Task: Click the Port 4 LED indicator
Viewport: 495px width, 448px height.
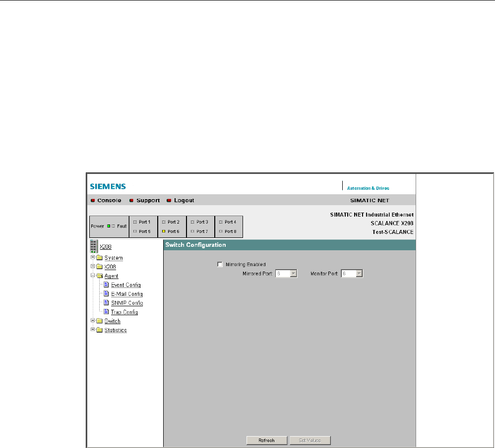Action: click(x=221, y=222)
